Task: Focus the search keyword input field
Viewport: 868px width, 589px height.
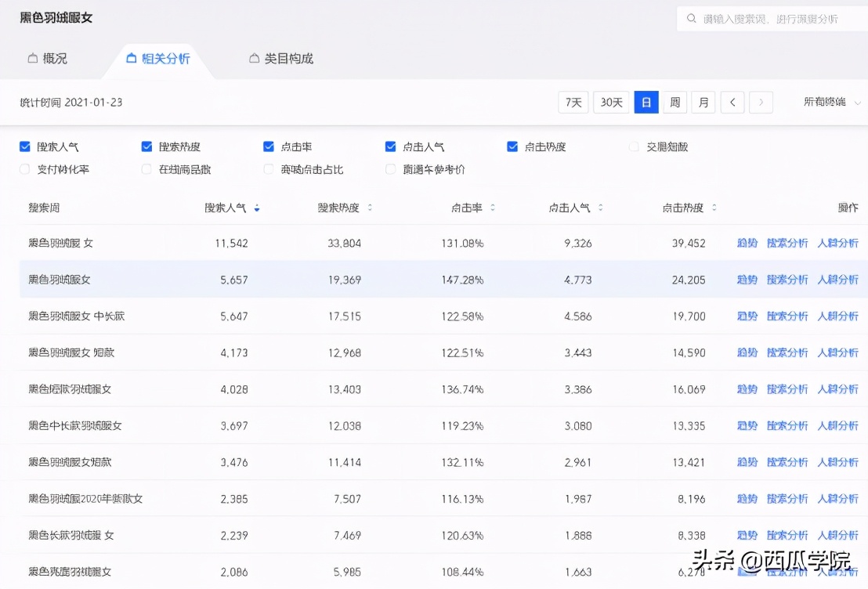Action: click(772, 19)
